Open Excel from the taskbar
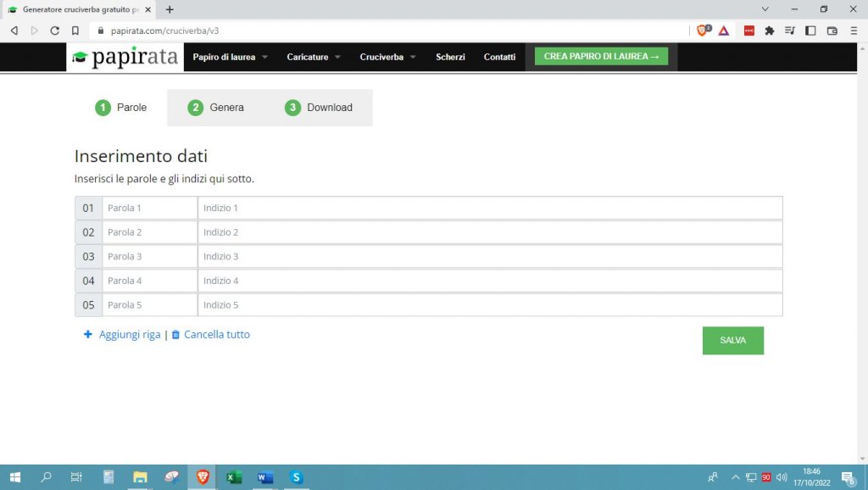This screenshot has height=490, width=868. [x=234, y=477]
